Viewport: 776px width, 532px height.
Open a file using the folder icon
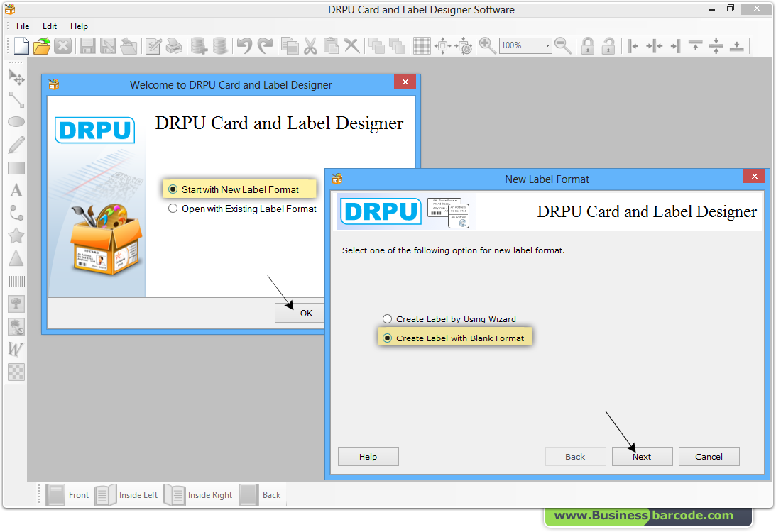[41, 45]
